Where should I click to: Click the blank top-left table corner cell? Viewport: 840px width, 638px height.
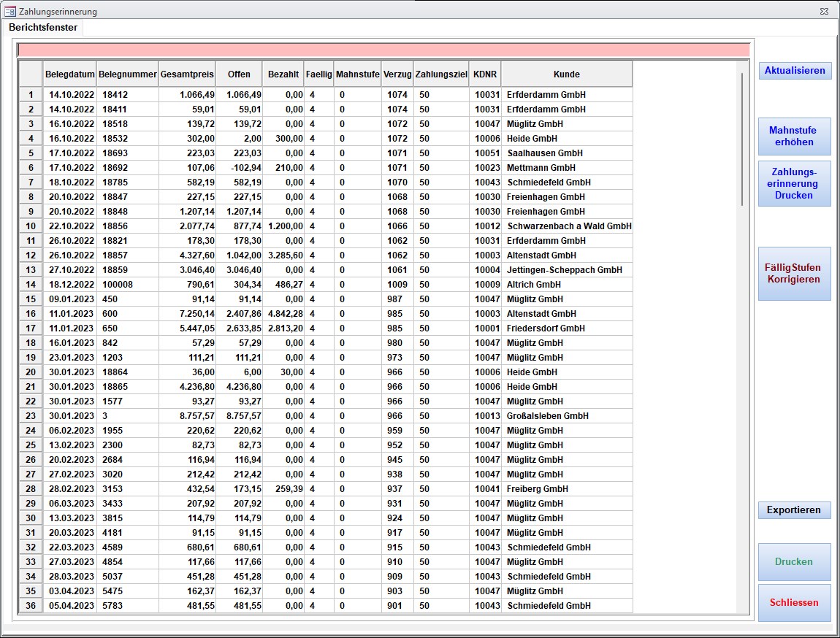[31, 74]
